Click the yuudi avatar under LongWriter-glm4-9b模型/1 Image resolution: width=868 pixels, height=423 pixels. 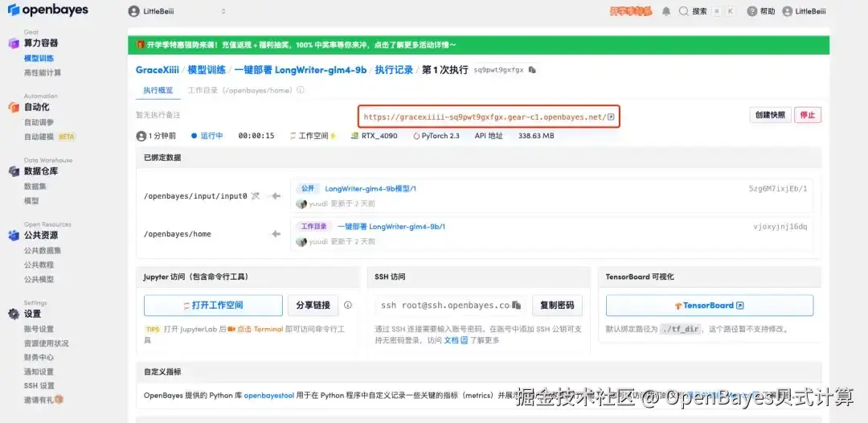coord(301,203)
